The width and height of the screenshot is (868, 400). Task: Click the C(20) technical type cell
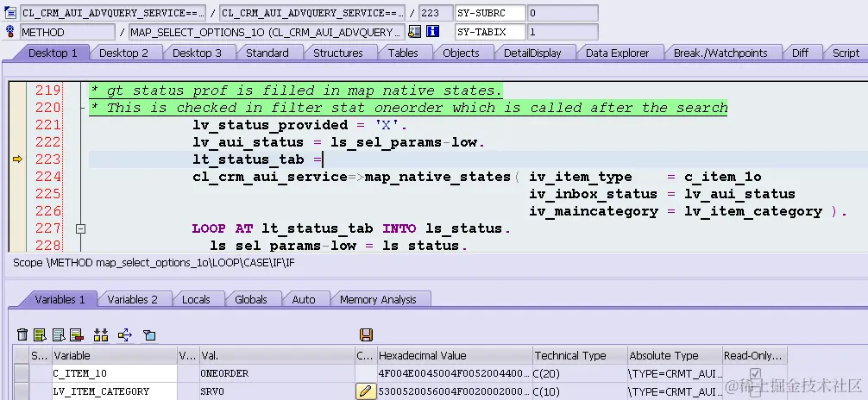[x=580, y=373]
